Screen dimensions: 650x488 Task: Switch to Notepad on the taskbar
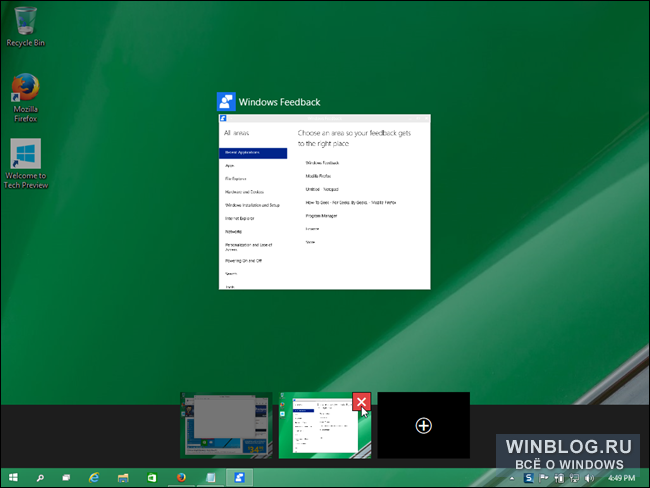211,478
